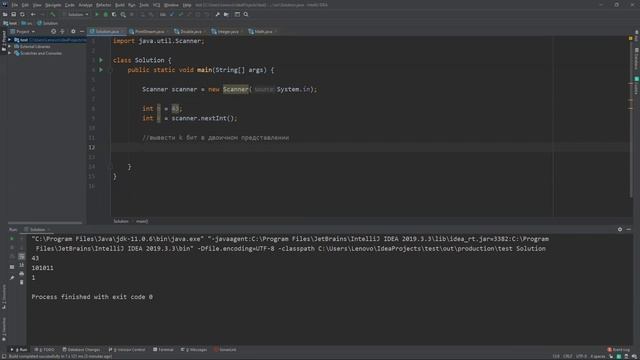Select Scratches and Consoles tree item
The height and width of the screenshot is (360, 640).
pos(41,53)
